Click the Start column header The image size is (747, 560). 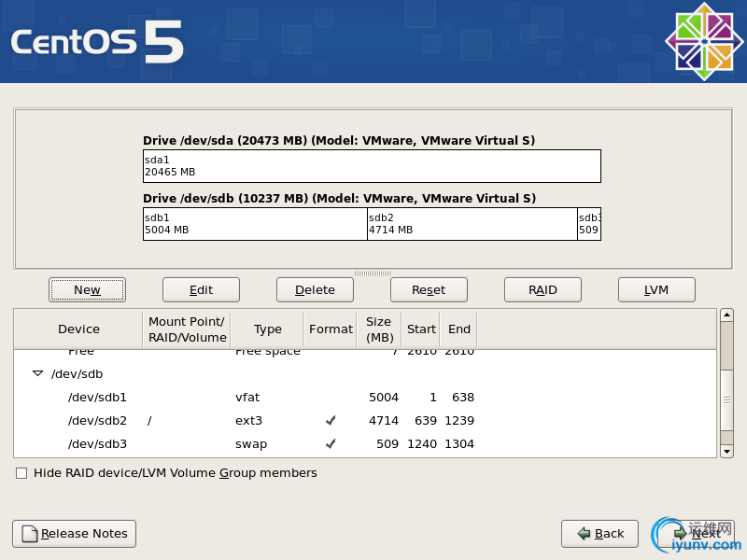click(x=421, y=329)
